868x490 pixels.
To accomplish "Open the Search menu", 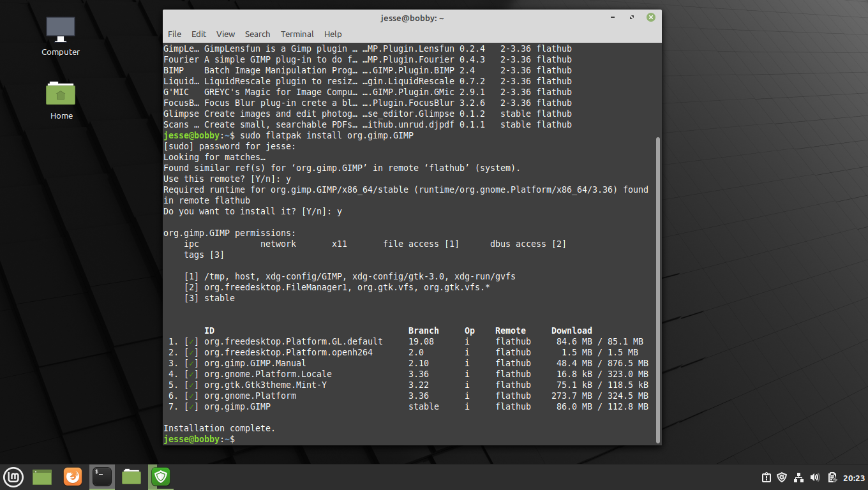I will pos(257,34).
